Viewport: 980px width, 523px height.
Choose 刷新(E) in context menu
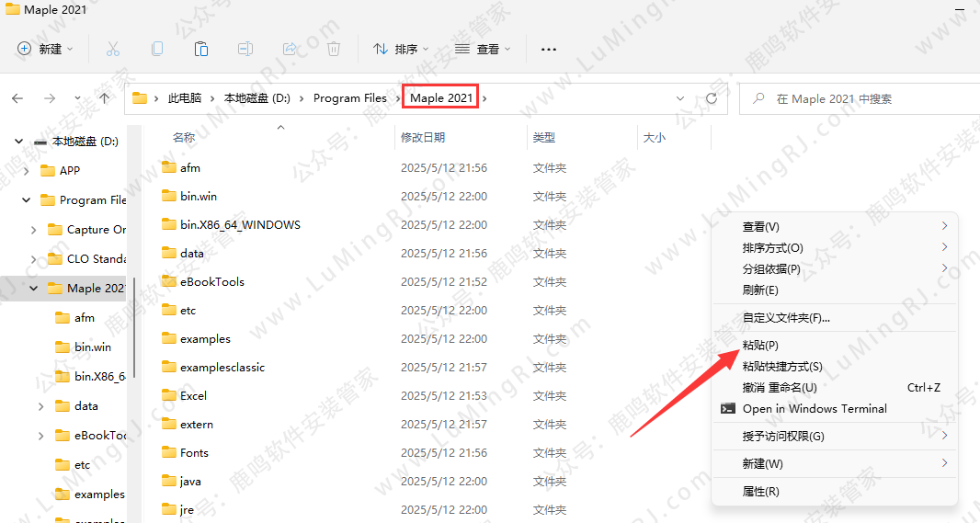pos(835,290)
